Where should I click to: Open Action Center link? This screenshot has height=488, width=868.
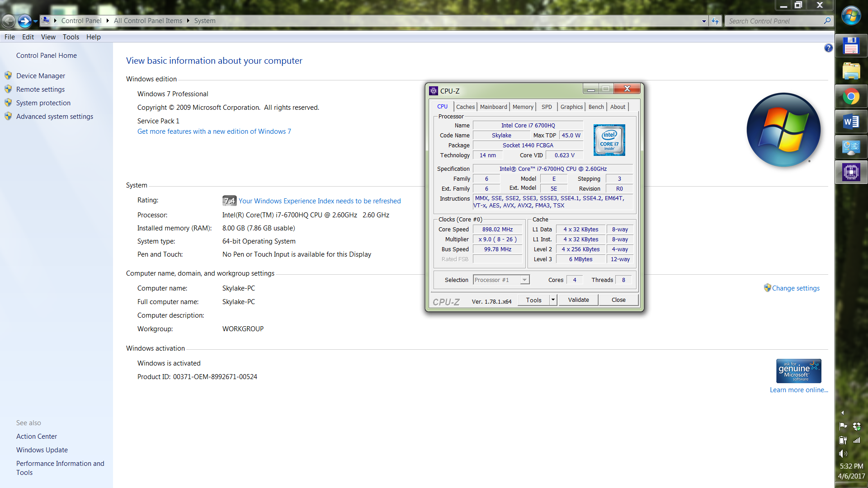37,436
